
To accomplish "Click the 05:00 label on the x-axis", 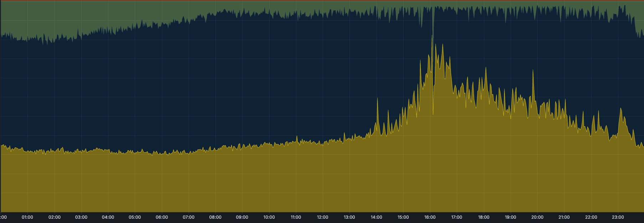I will (x=135, y=217).
